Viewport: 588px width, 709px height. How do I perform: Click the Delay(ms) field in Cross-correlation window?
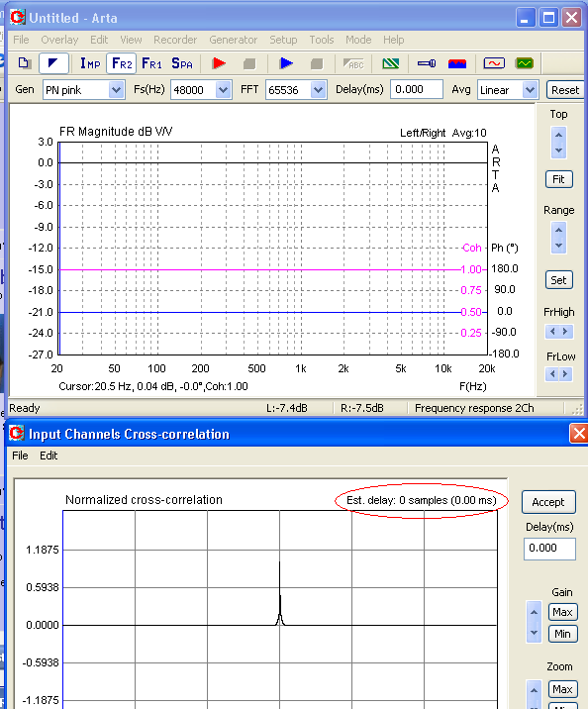tap(549, 549)
